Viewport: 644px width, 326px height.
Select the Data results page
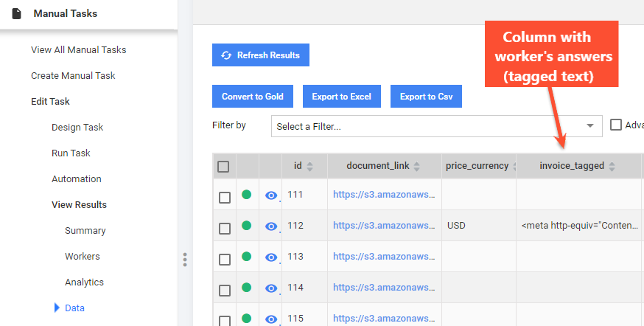(74, 308)
